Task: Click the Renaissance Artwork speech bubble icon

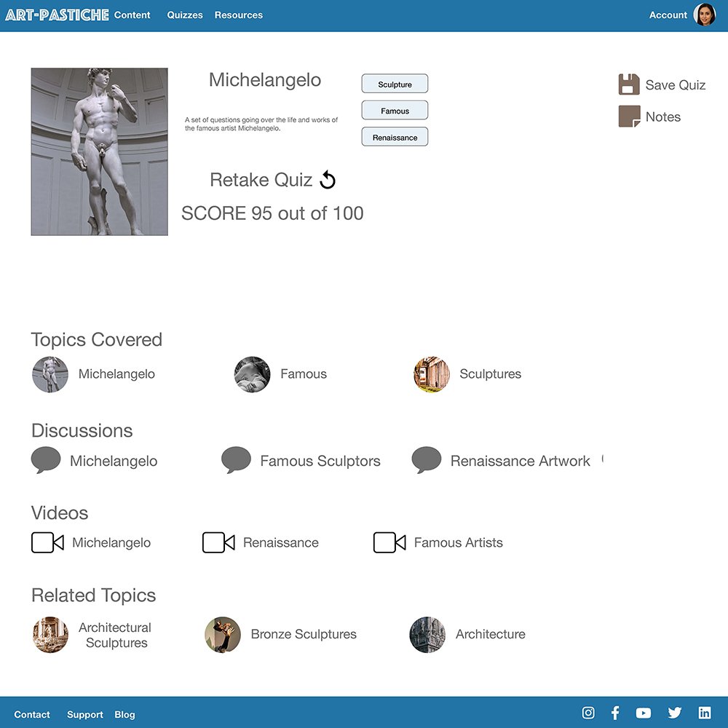Action: click(x=426, y=459)
